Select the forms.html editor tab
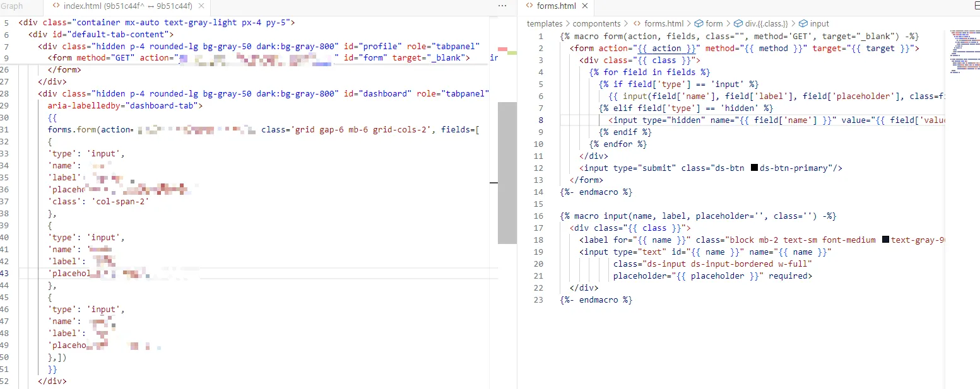Screen dimensions: 980x389 [x=556, y=6]
